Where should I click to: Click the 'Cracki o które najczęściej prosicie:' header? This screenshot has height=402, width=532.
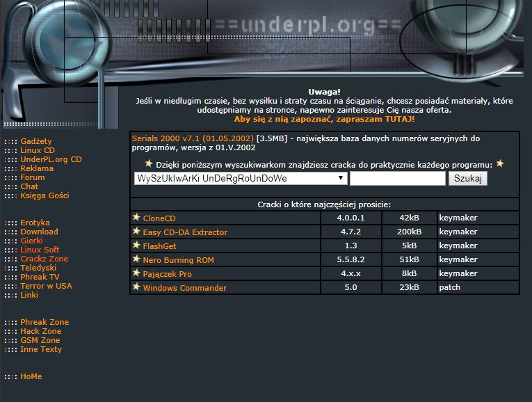(324, 204)
